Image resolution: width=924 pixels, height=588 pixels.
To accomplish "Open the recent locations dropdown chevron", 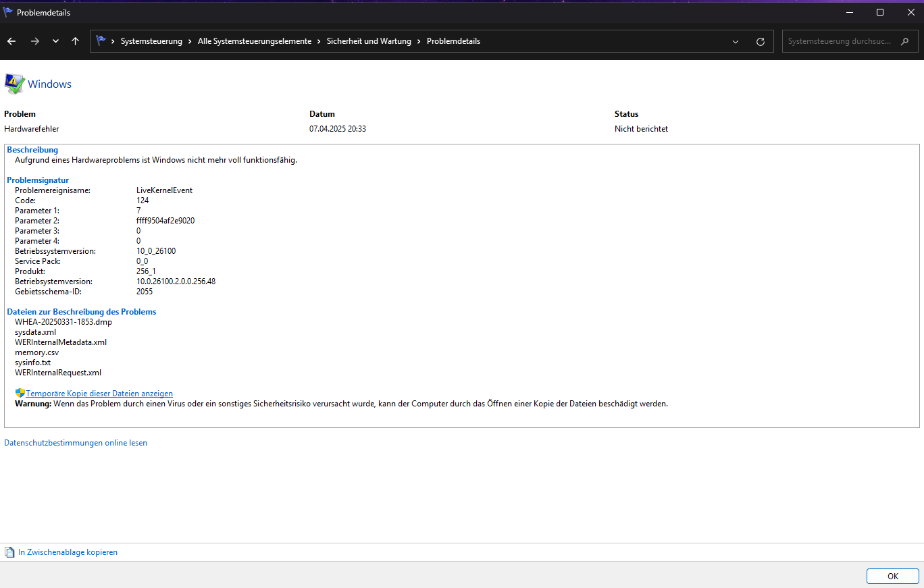I will point(55,41).
